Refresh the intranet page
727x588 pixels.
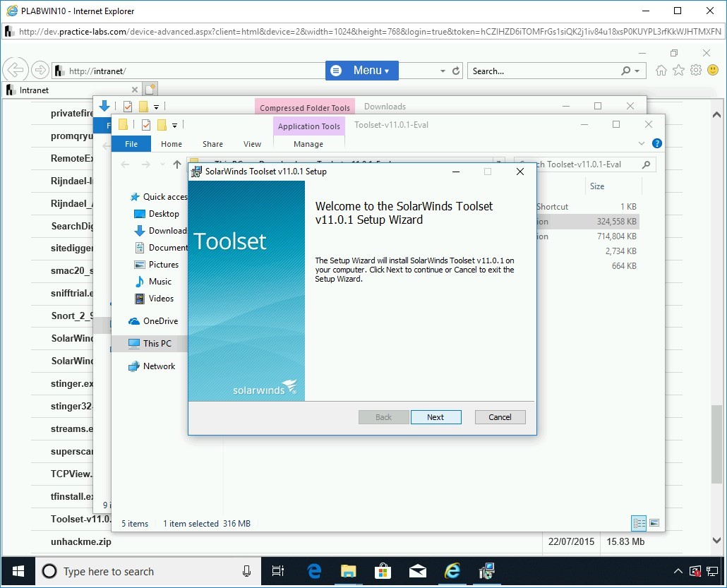[456, 71]
